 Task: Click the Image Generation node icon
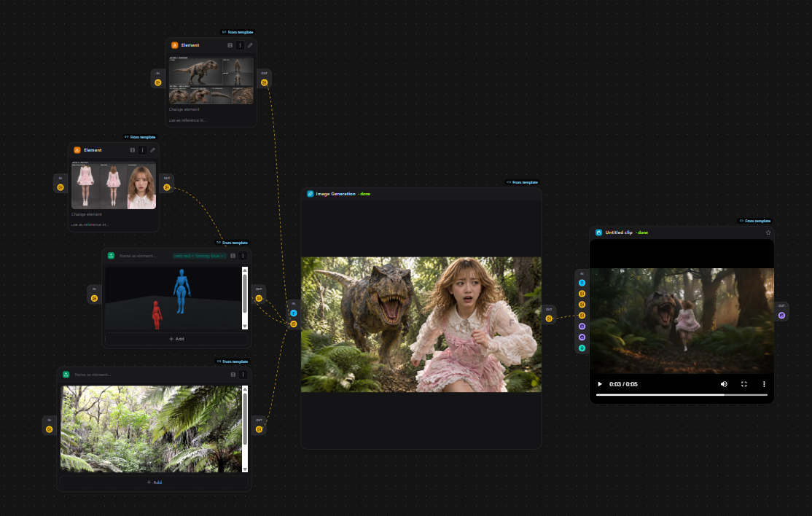click(311, 194)
